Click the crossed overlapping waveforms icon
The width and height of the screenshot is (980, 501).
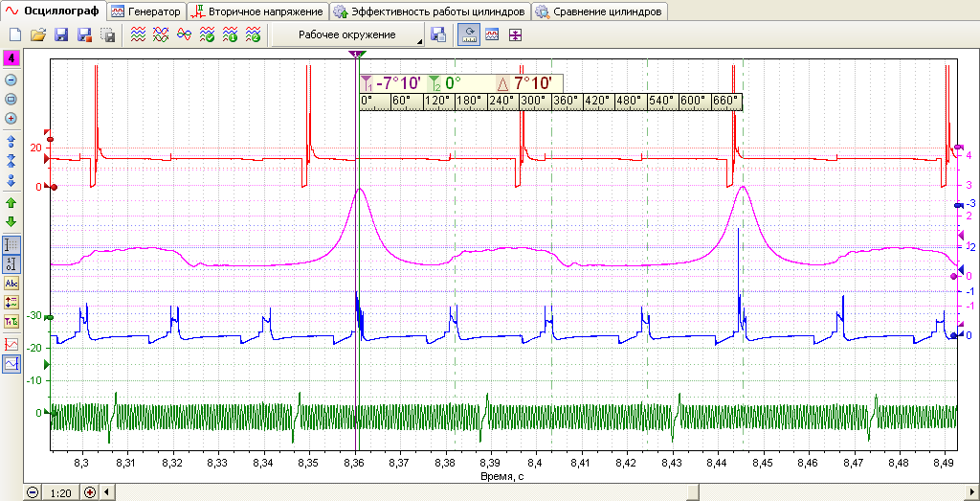click(x=161, y=35)
